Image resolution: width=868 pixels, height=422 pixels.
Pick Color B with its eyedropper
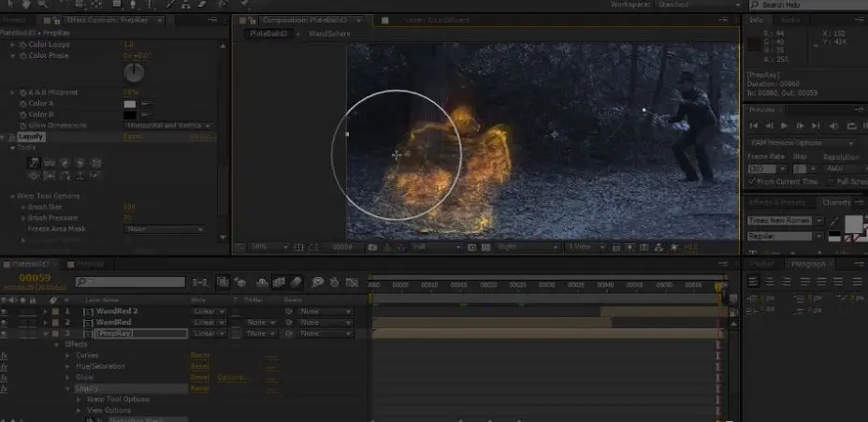pyautogui.click(x=145, y=115)
